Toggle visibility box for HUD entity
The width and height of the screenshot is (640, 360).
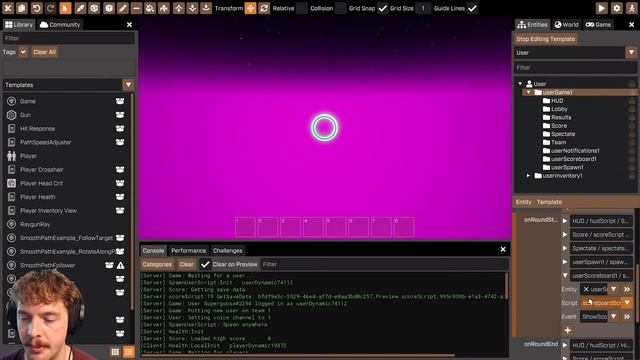[x=632, y=100]
